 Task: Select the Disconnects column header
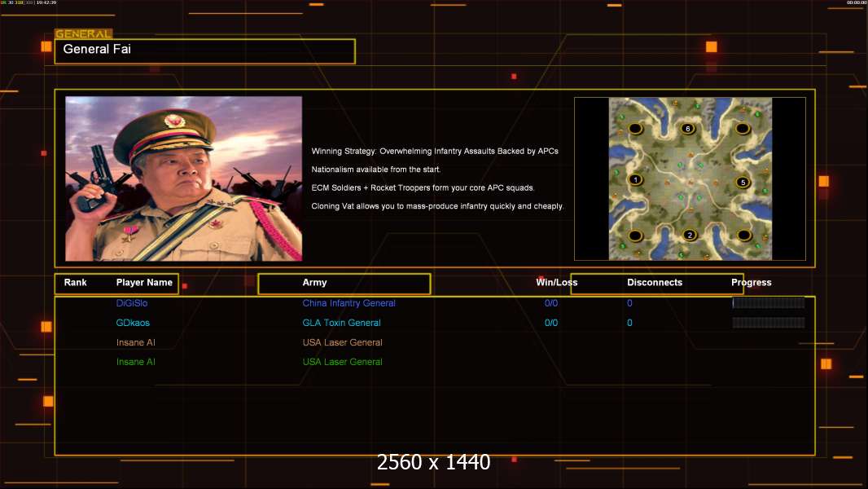(x=655, y=283)
